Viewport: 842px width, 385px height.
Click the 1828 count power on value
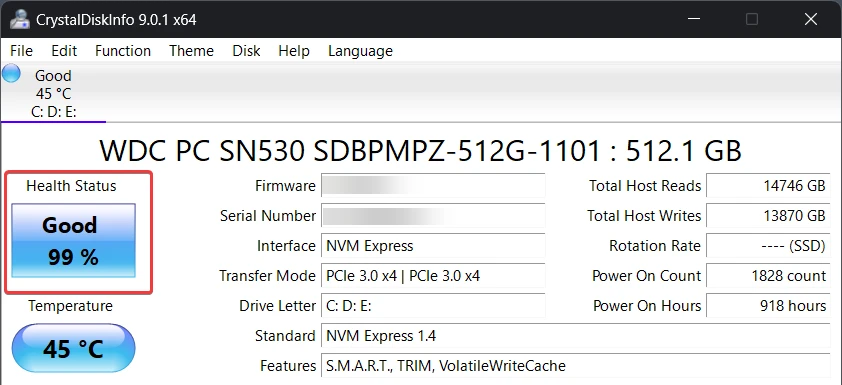click(x=768, y=276)
